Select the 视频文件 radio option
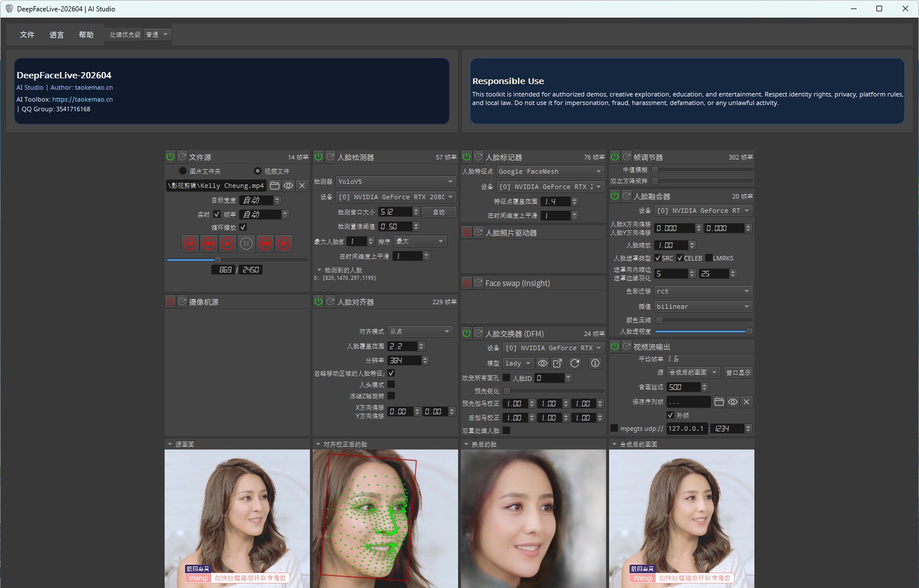The width and height of the screenshot is (919, 588). pyautogui.click(x=258, y=171)
